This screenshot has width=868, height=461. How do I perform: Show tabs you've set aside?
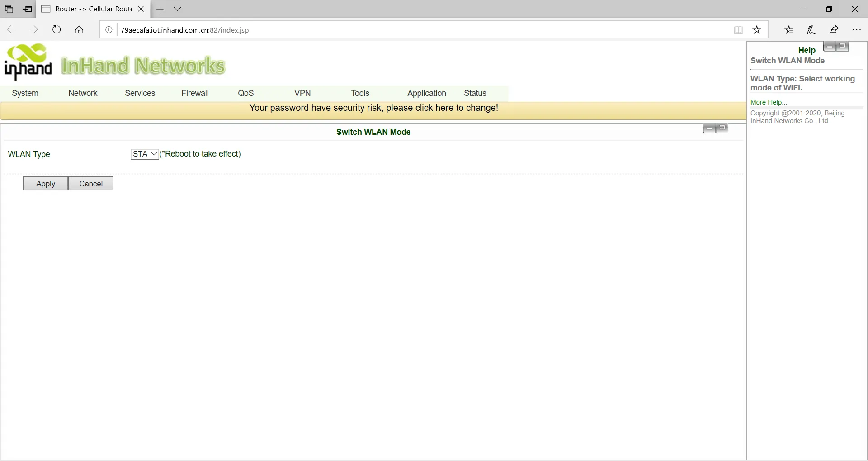[x=9, y=9]
